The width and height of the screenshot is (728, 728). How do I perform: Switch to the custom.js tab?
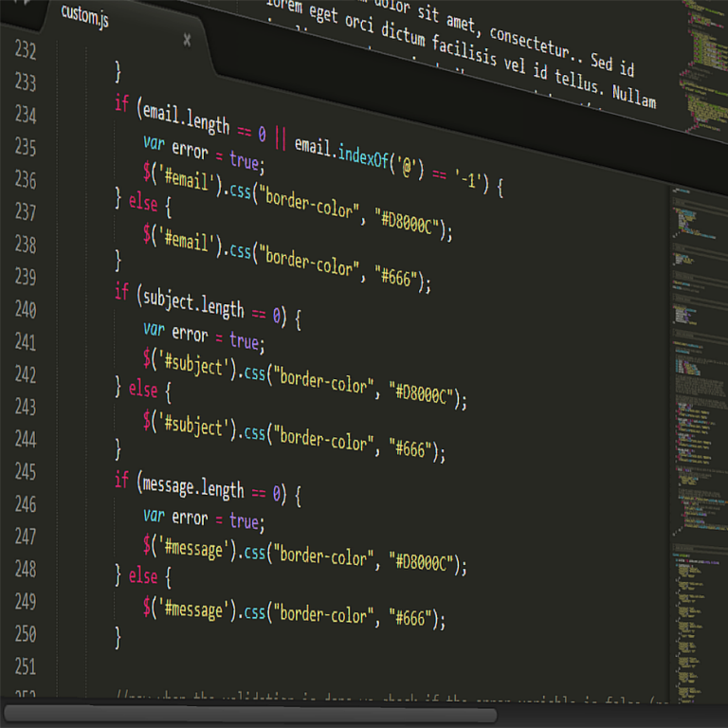(84, 15)
